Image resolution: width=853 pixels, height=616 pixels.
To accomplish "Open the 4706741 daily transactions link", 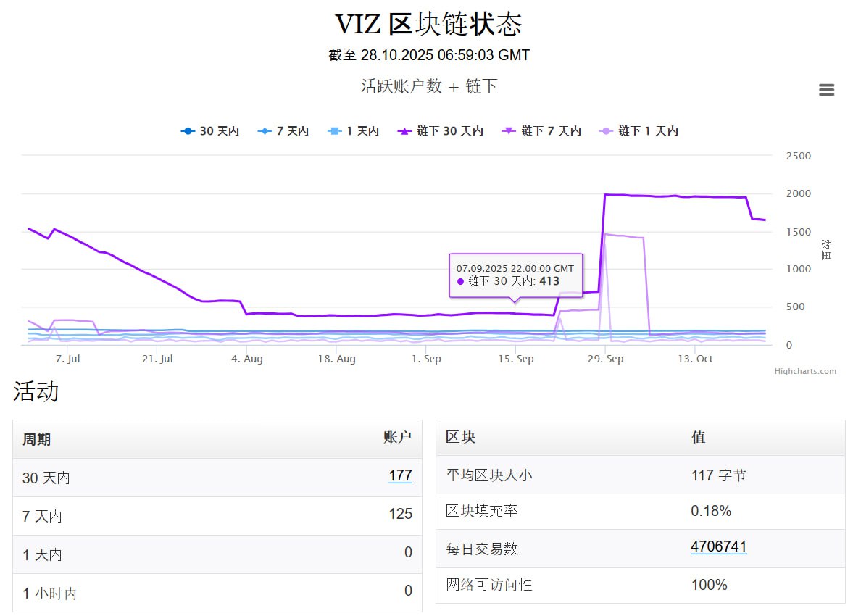I will (x=718, y=547).
